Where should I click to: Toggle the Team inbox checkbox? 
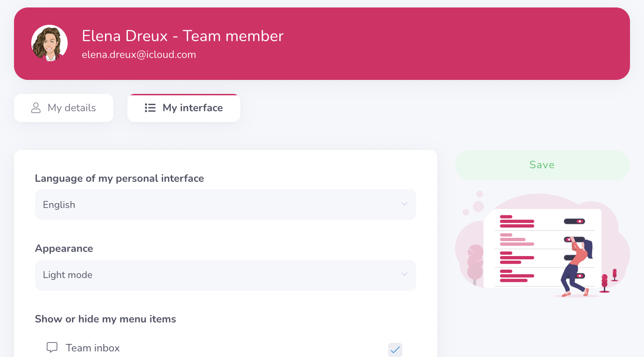pyautogui.click(x=395, y=350)
